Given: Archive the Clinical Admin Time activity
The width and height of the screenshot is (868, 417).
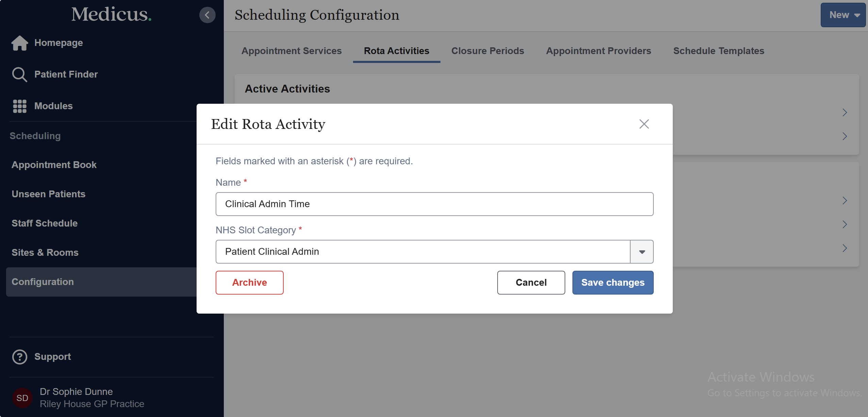Looking at the screenshot, I should (249, 282).
